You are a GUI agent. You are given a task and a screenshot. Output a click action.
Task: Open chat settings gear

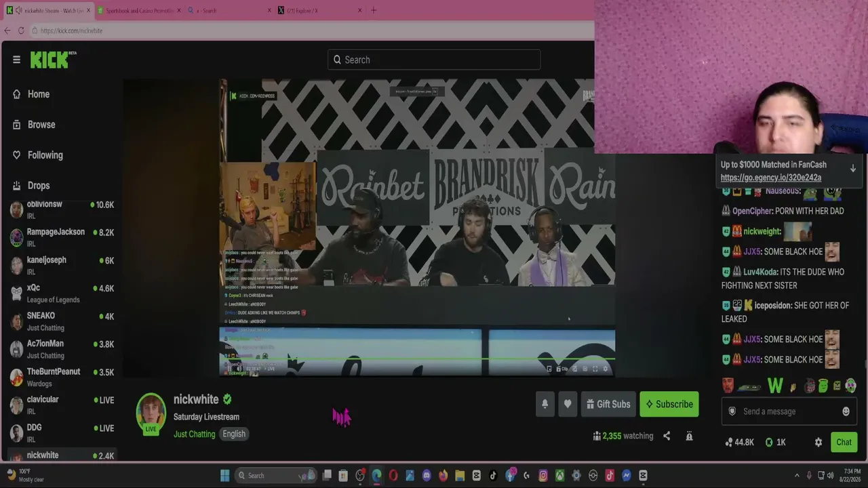818,442
